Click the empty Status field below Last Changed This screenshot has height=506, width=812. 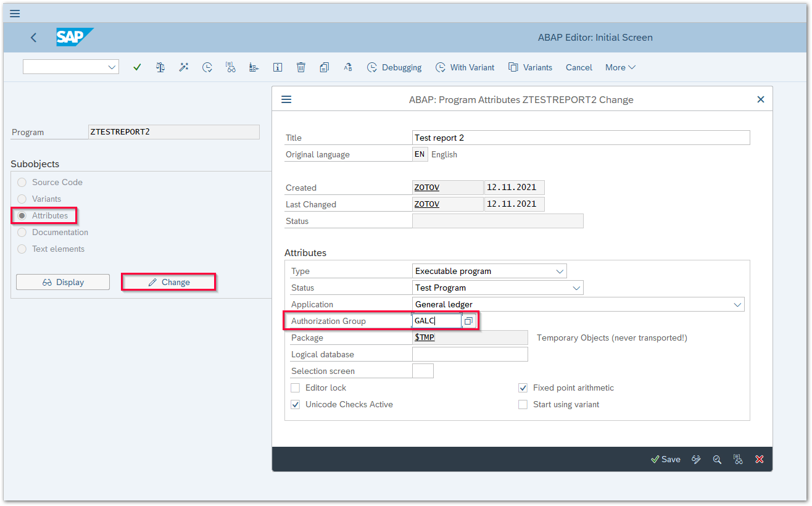click(498, 221)
